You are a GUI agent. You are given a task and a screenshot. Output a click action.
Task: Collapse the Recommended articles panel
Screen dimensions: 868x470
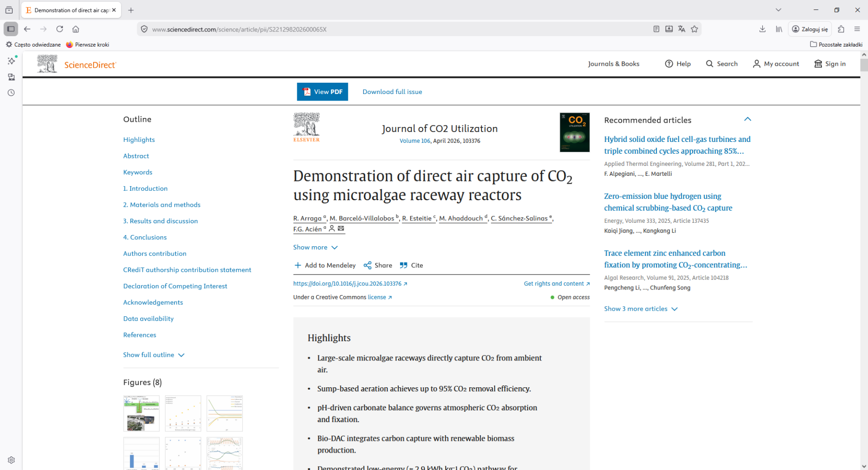click(747, 119)
